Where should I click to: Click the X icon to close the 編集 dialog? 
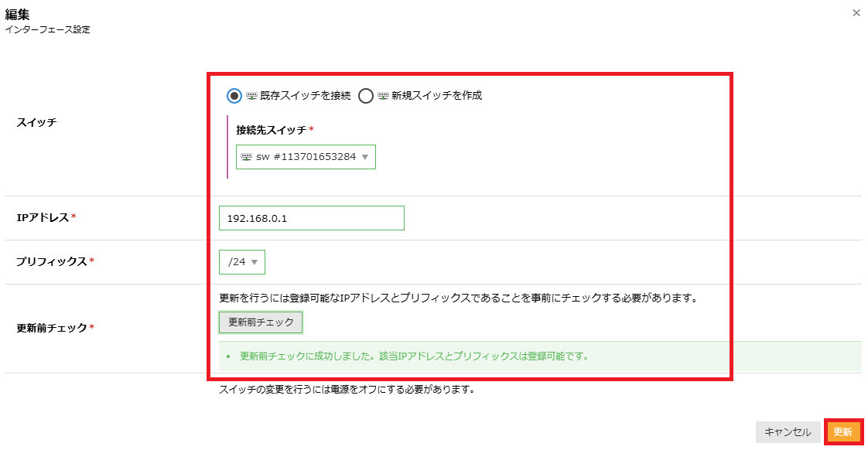pyautogui.click(x=856, y=12)
